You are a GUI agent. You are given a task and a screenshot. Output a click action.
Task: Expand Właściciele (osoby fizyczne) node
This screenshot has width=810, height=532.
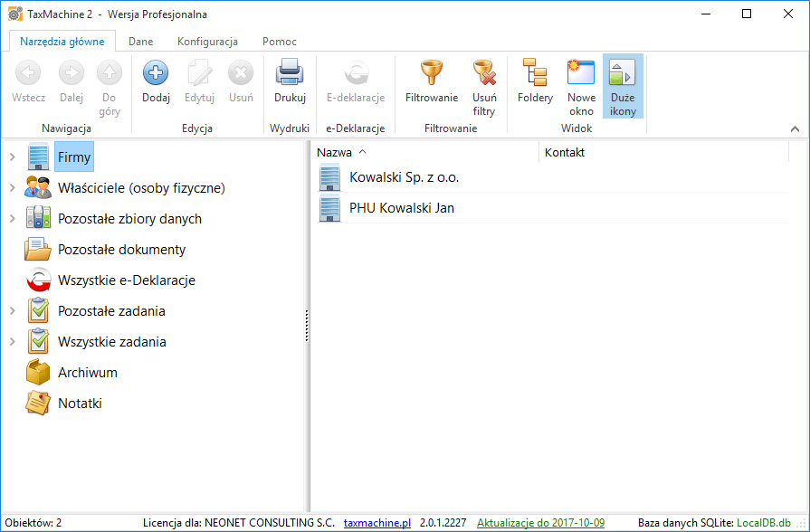[12, 188]
